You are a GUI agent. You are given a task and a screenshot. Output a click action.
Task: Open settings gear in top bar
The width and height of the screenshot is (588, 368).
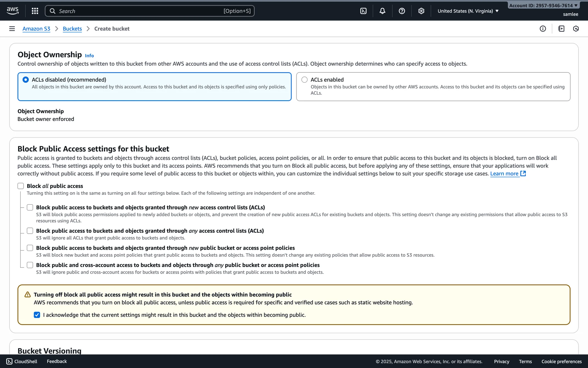[421, 11]
